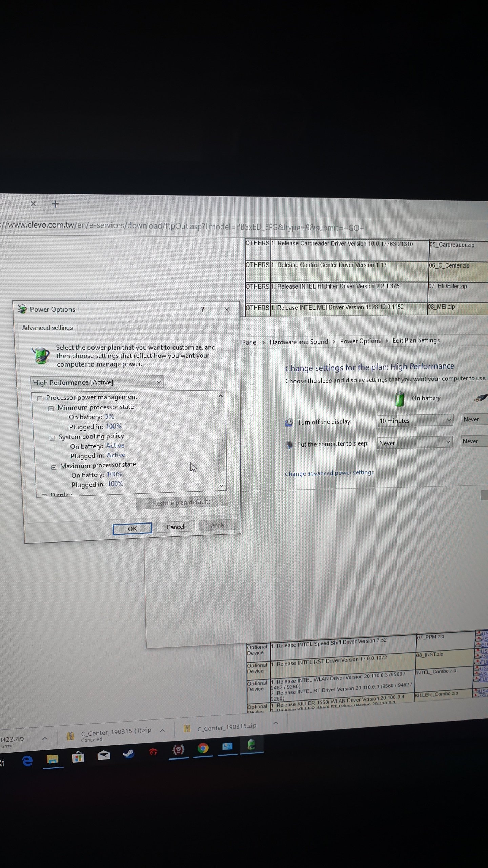Viewport: 488px width, 868px height.
Task: Collapse Minimum processor state node
Action: [x=51, y=409]
